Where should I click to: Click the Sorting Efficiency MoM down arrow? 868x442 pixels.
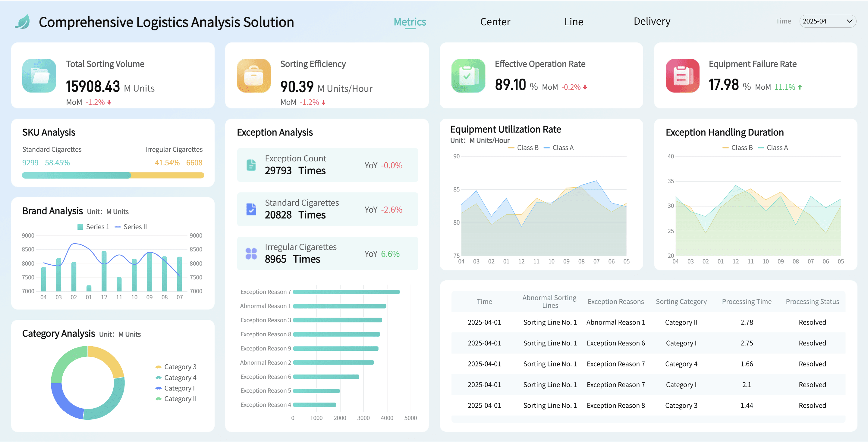pos(323,102)
